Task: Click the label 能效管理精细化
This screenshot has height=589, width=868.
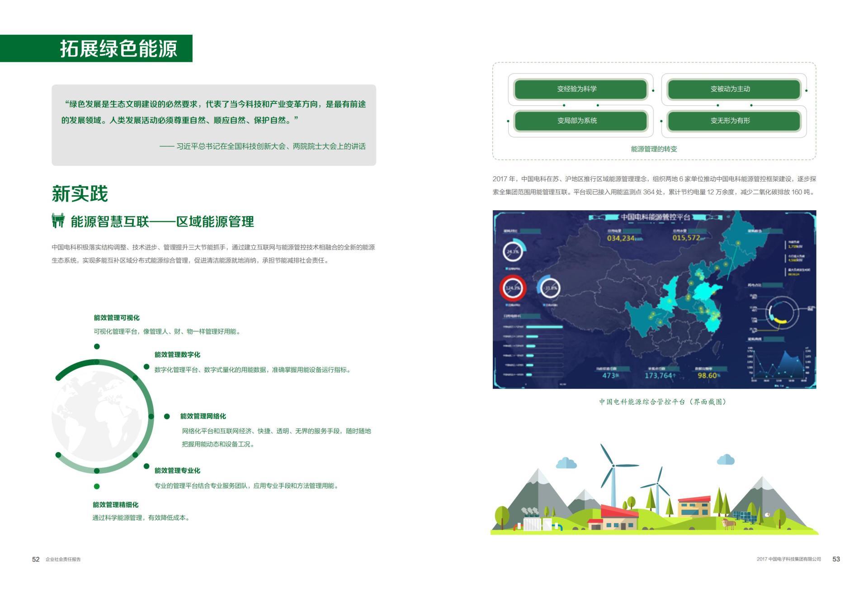Action: tap(116, 505)
